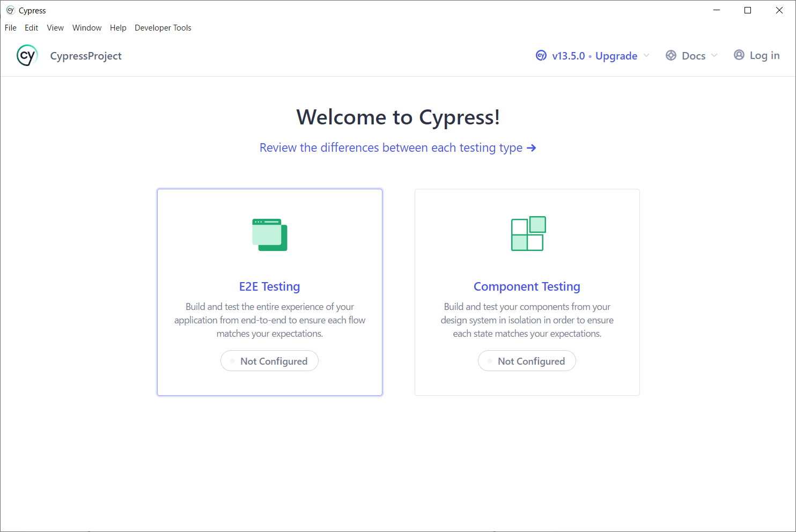Minimize the Cypress window

point(717,10)
